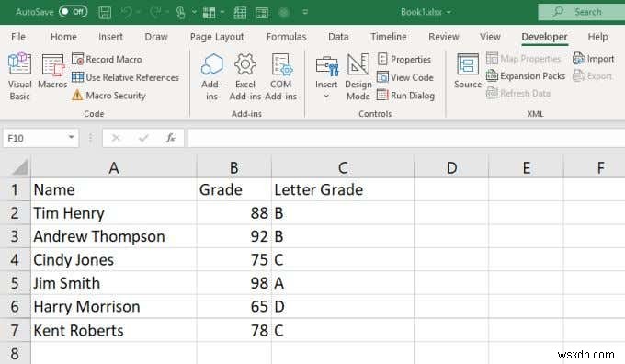This screenshot has width=625, height=364.
Task: Open the File tab
Action: [18, 37]
